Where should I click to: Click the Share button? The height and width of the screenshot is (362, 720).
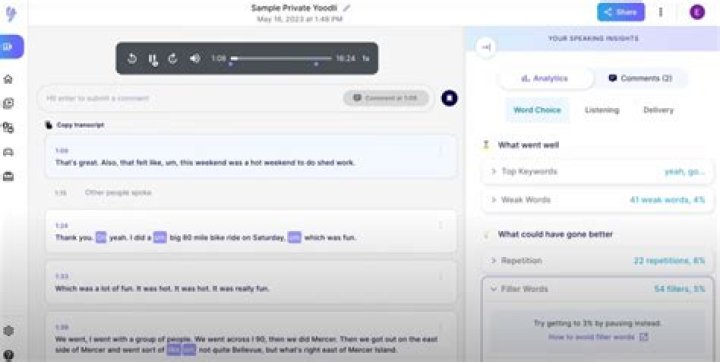point(621,12)
